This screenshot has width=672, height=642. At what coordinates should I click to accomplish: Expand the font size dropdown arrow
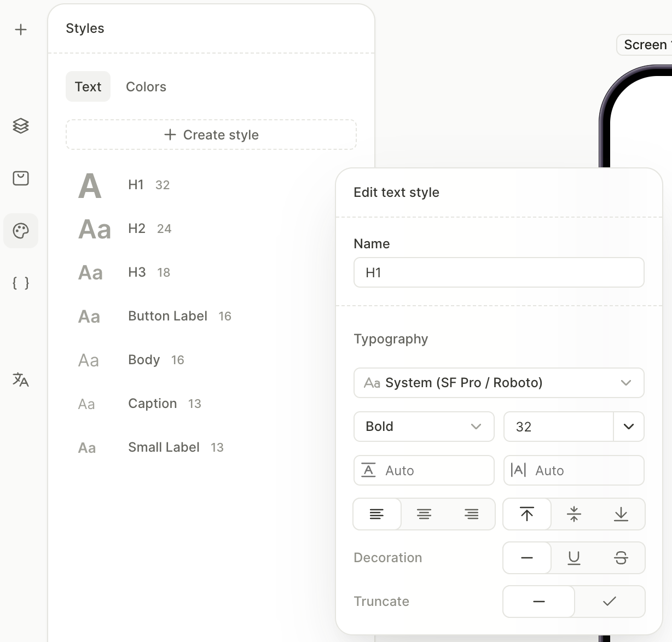[629, 427]
